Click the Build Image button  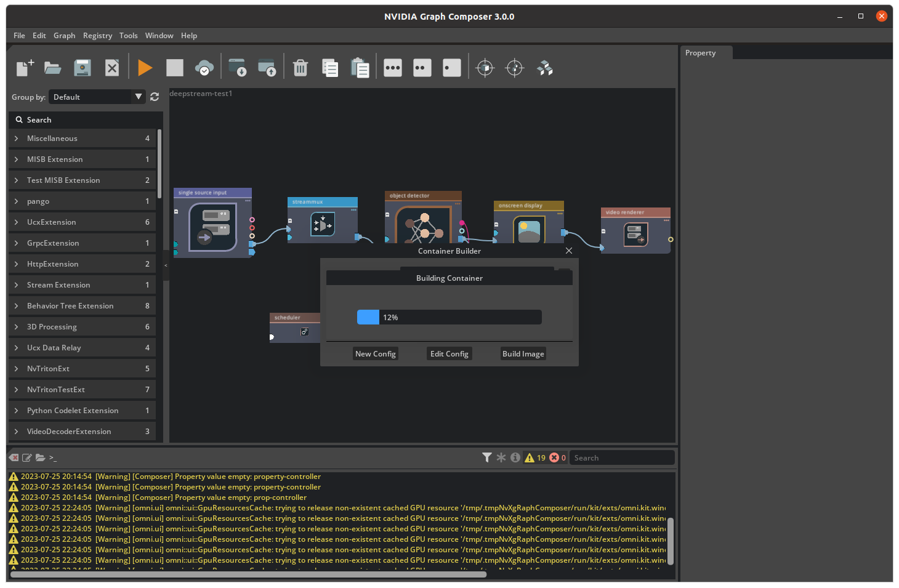523,354
